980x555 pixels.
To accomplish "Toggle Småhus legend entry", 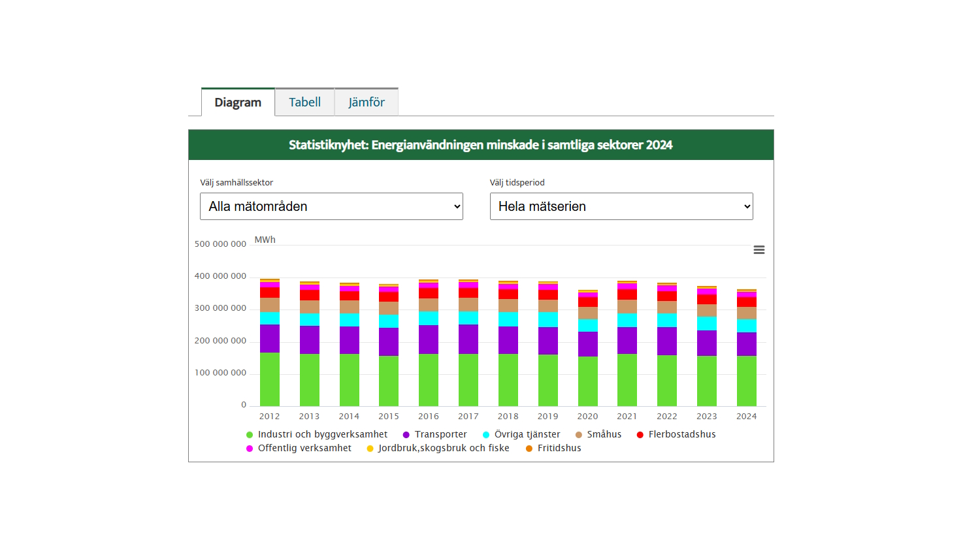I will click(x=604, y=434).
